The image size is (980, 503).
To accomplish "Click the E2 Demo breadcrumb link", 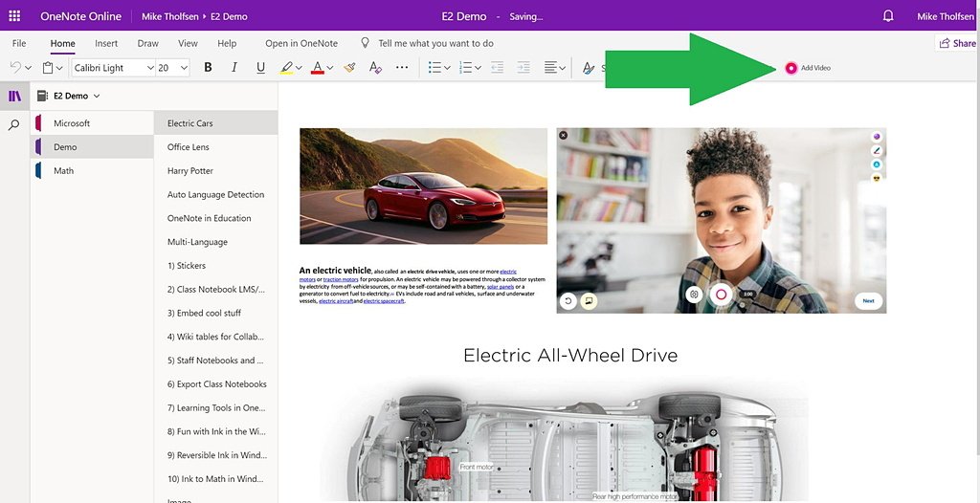I will point(229,16).
